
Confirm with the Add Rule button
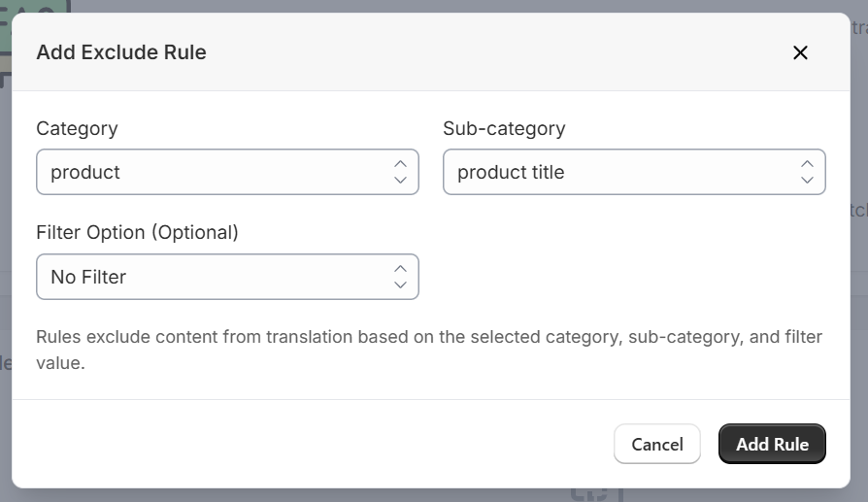click(x=772, y=444)
